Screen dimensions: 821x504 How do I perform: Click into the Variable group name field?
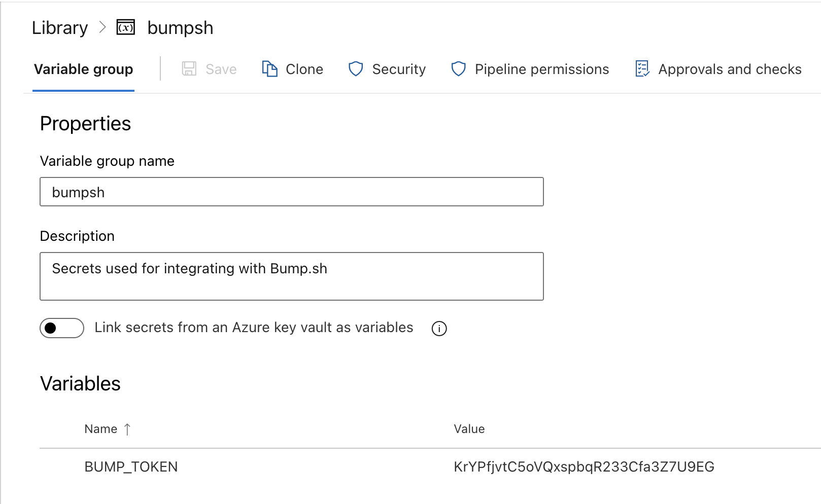(291, 192)
